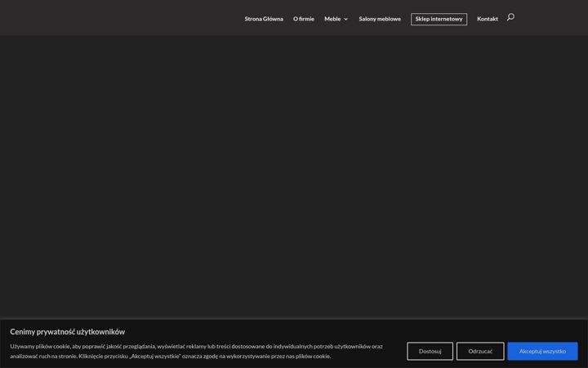Open Sklep internetowy link

click(439, 19)
